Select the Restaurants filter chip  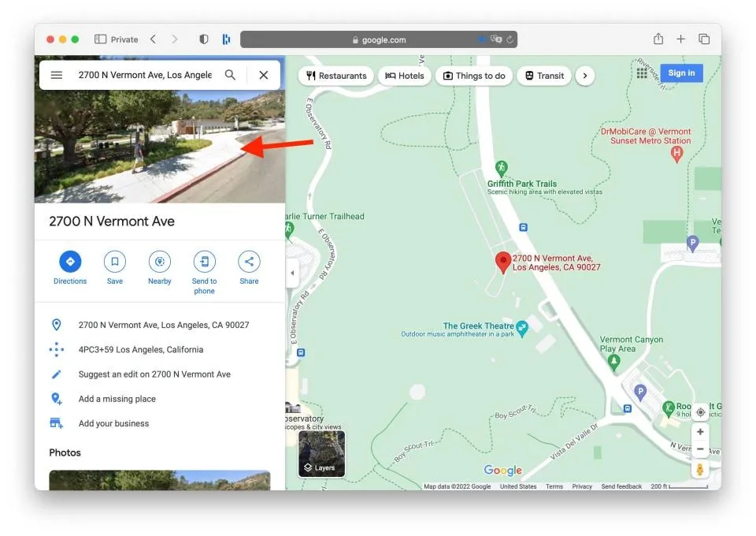(336, 76)
